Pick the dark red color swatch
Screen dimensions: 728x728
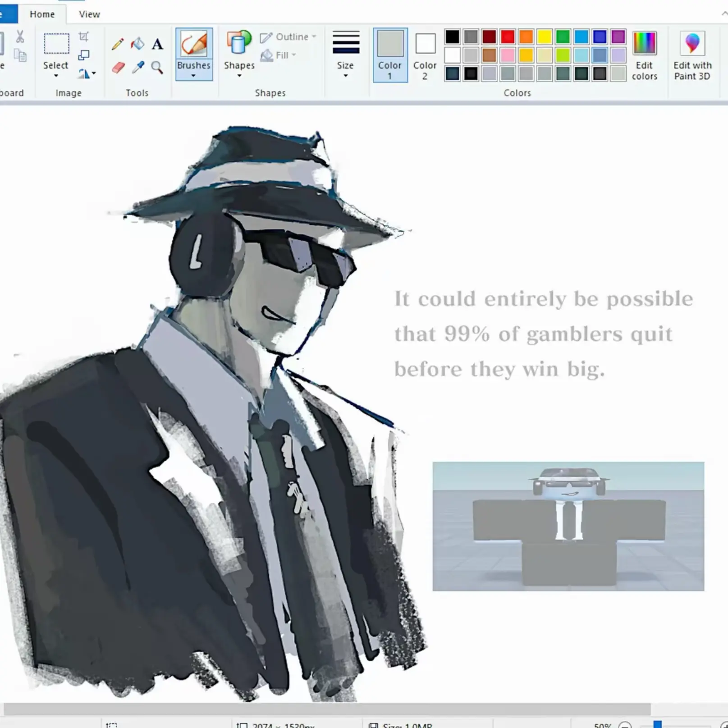tap(489, 37)
